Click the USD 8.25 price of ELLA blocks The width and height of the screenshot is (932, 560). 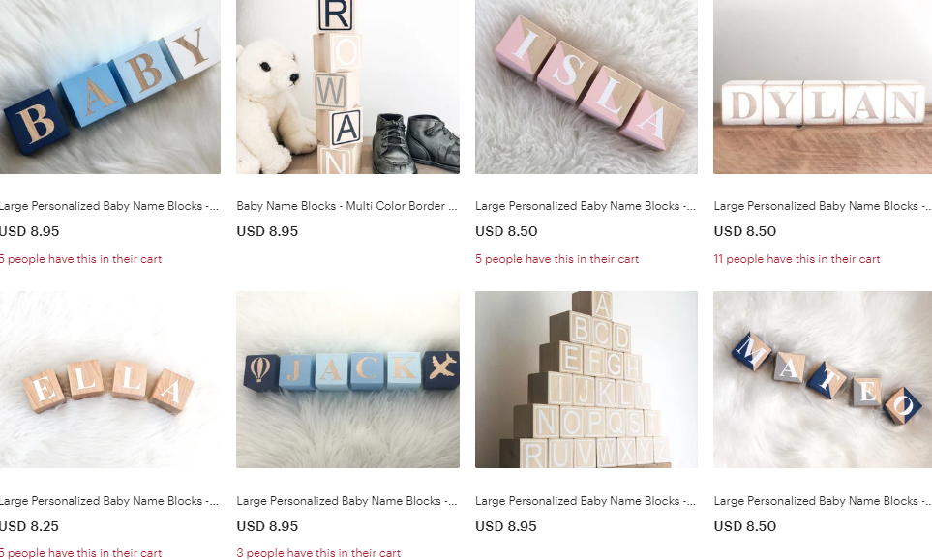[29, 526]
